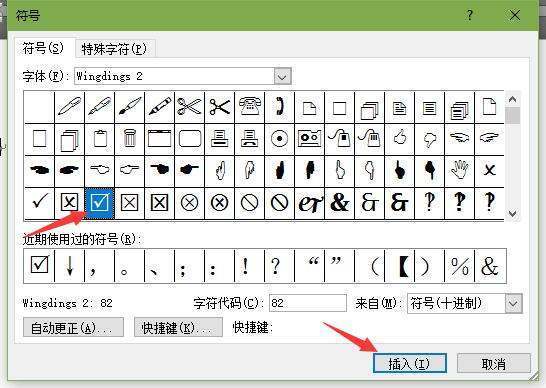Click the Wingdings 2 font name field
The image size is (546, 388).
click(174, 76)
